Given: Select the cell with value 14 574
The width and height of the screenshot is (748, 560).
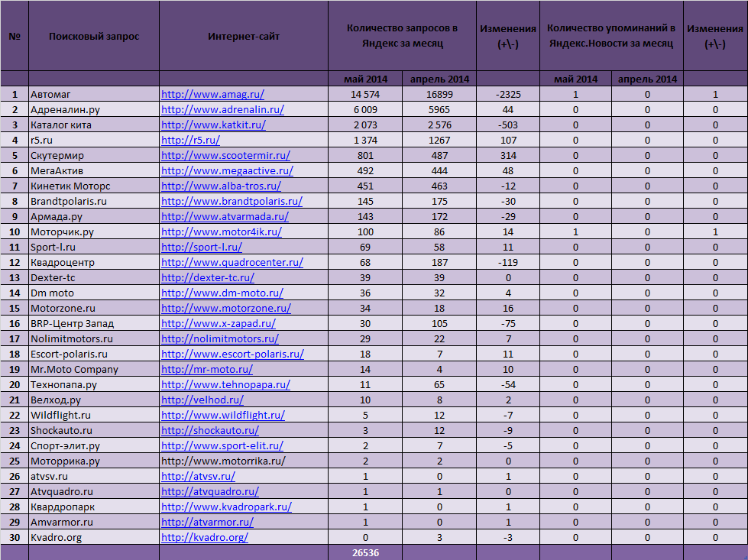Looking at the screenshot, I should click(365, 95).
